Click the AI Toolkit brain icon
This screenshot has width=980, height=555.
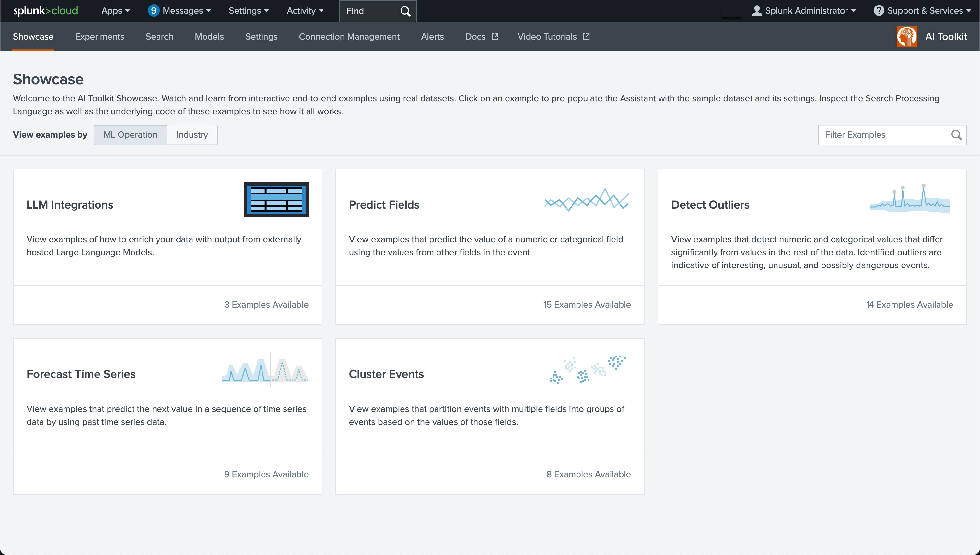[x=907, y=37]
